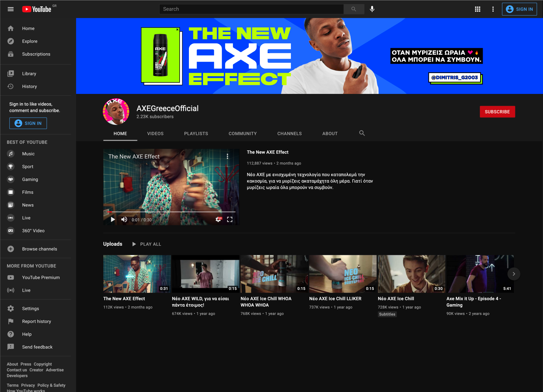Switch to the Channels tab
This screenshot has width=543, height=392.
(x=289, y=134)
